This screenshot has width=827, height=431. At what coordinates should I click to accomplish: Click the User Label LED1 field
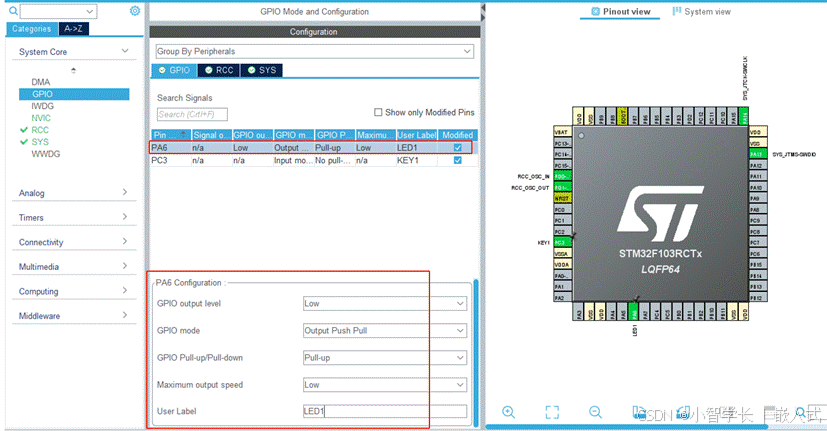tap(384, 411)
